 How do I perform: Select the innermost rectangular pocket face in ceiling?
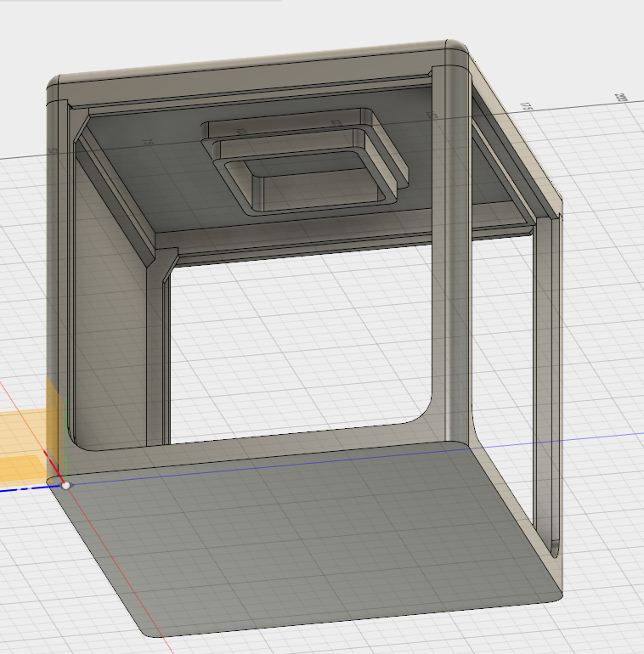click(x=307, y=163)
